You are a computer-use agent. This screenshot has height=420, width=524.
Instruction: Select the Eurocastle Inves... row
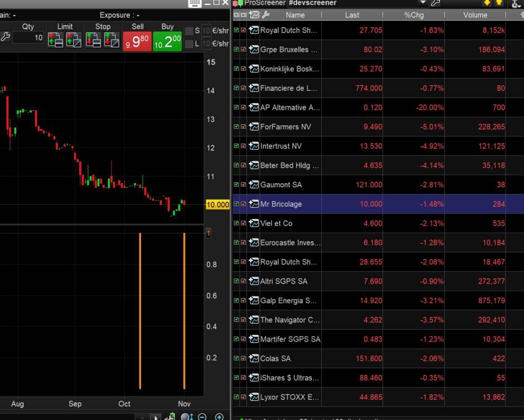point(379,242)
